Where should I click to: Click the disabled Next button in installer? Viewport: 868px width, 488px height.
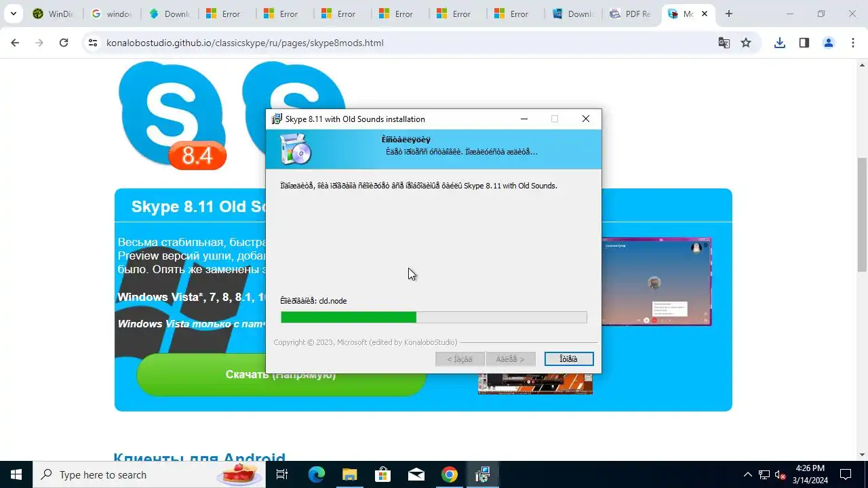[x=511, y=359]
